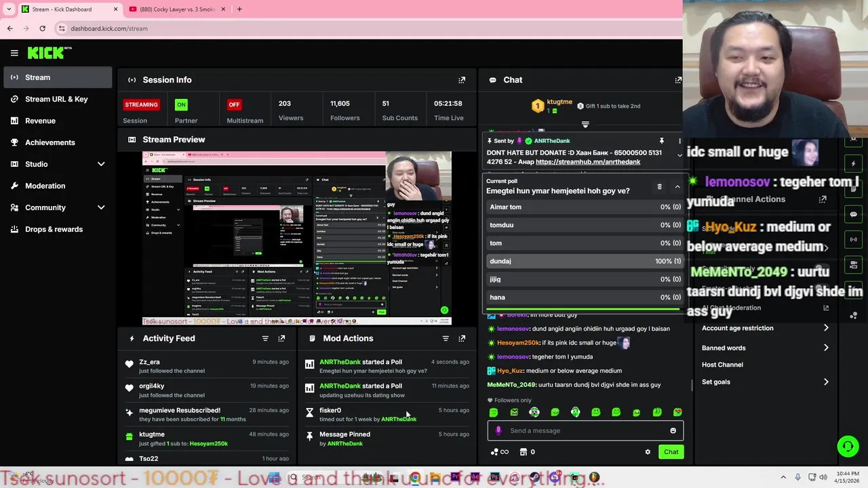Screen dimensions: 868x488
Task: Pop out the Activity Feed panel
Action: coord(281,338)
